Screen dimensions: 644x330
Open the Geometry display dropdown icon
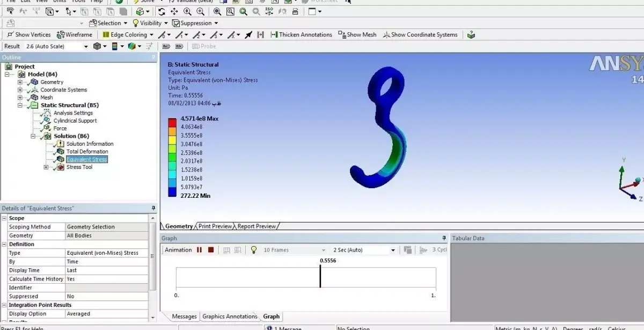click(100, 46)
